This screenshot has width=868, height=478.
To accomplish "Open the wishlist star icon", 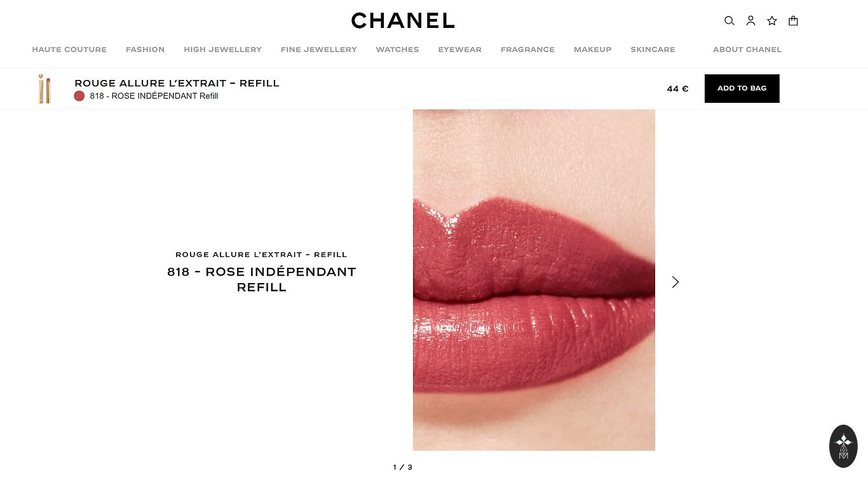I will click(772, 21).
